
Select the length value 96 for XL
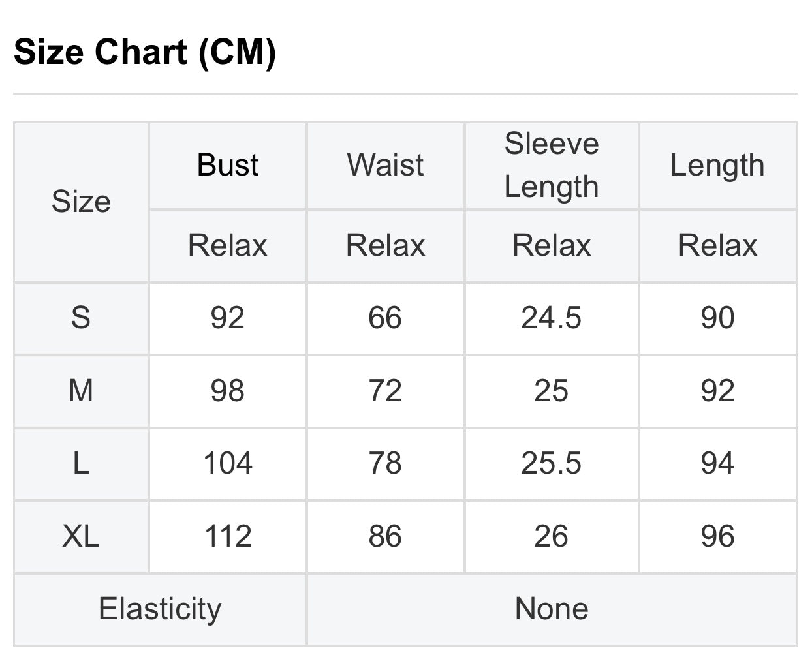click(x=717, y=536)
